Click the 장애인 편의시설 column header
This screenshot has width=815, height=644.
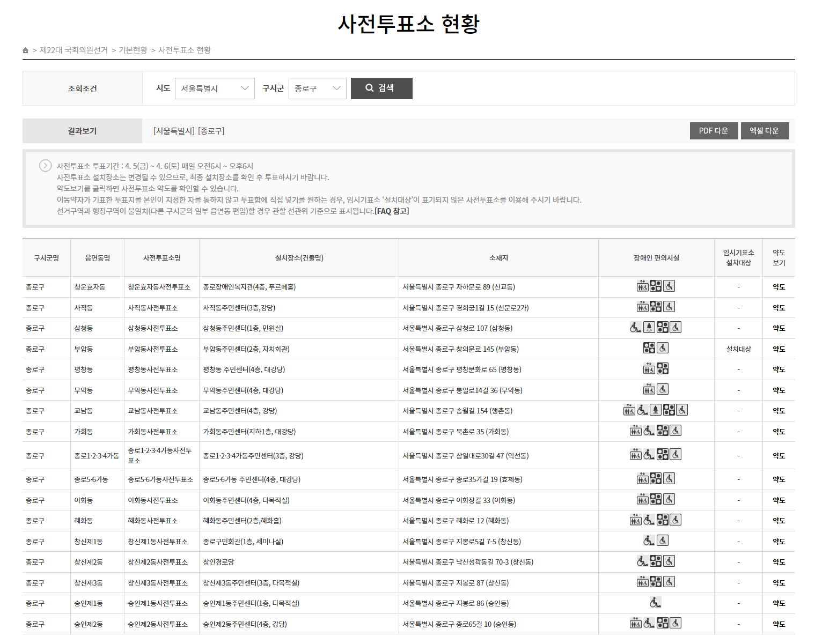[656, 258]
